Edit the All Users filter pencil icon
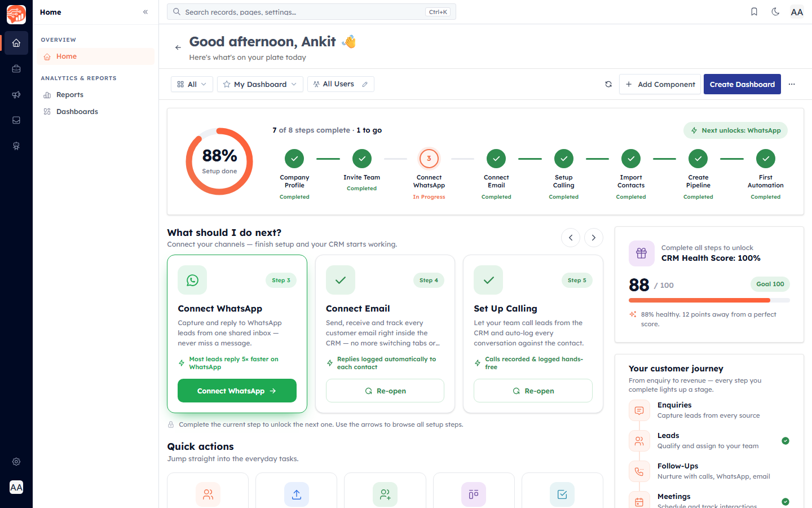 pyautogui.click(x=365, y=84)
